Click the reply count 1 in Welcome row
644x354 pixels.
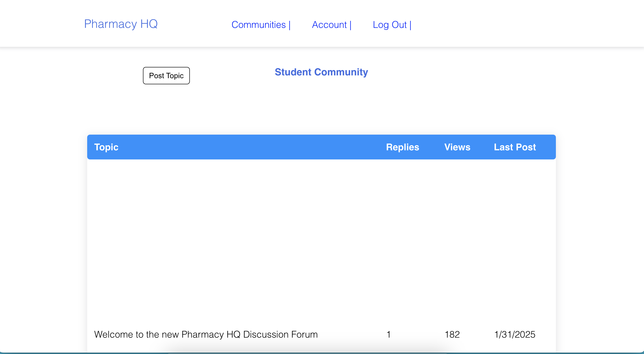tap(389, 334)
